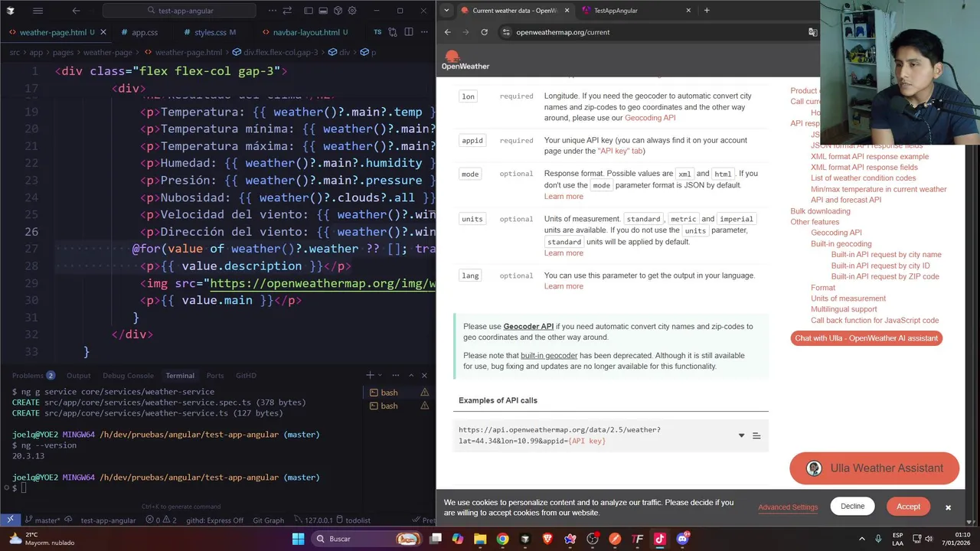The height and width of the screenshot is (551, 980).
Task: Open the OpenWeather logo home link
Action: [x=465, y=60]
